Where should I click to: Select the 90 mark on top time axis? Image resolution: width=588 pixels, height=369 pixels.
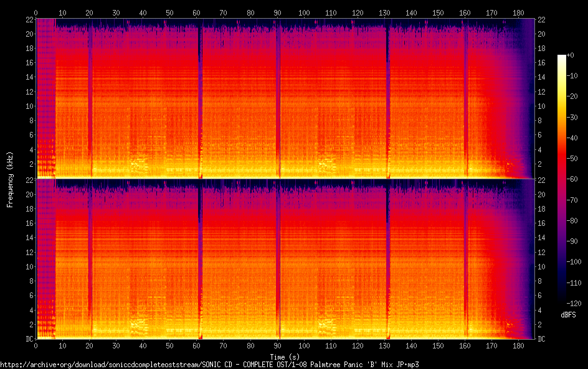click(x=277, y=12)
